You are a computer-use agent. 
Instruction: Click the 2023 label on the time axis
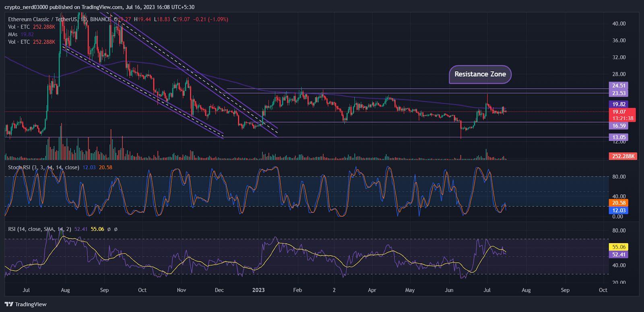click(x=258, y=290)
